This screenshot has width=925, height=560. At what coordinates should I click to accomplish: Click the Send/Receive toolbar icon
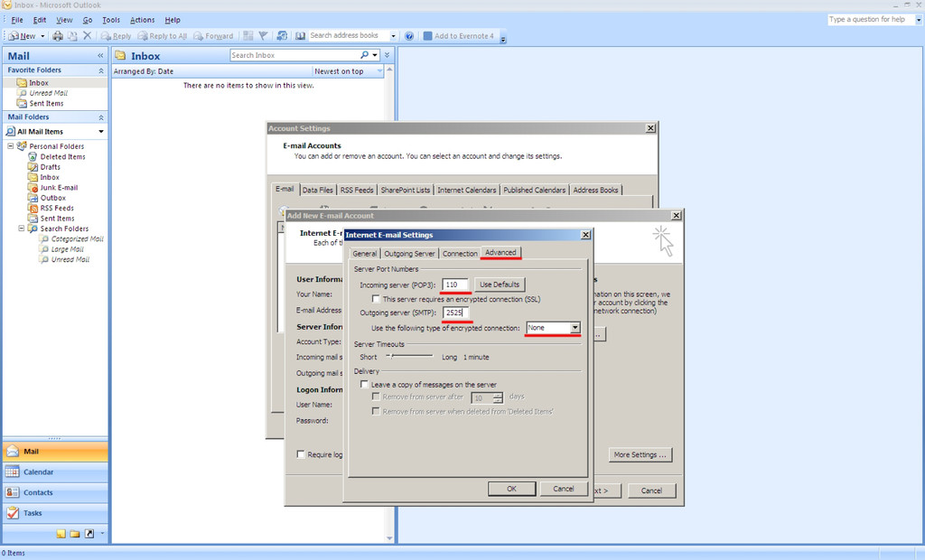[282, 36]
